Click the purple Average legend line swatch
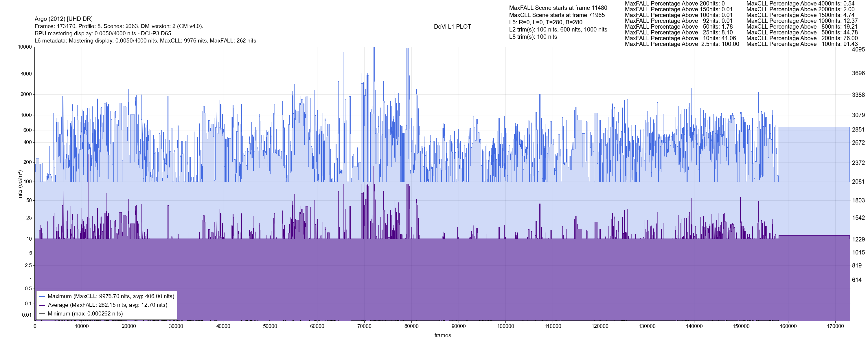The width and height of the screenshot is (868, 347). tap(42, 305)
